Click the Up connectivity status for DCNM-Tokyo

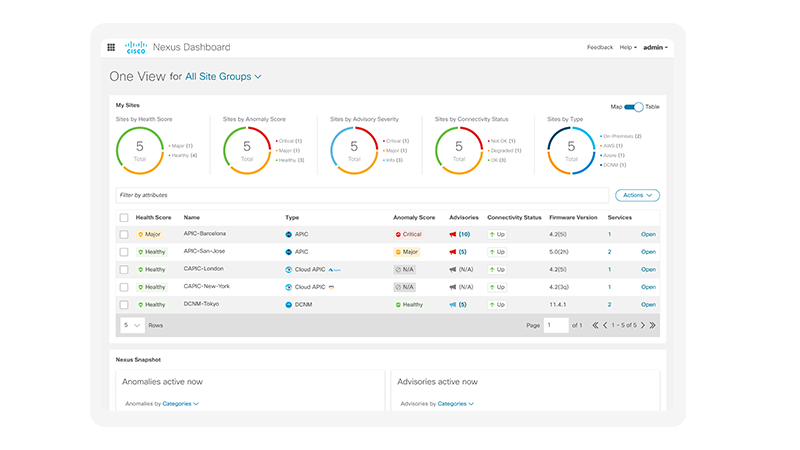(497, 305)
